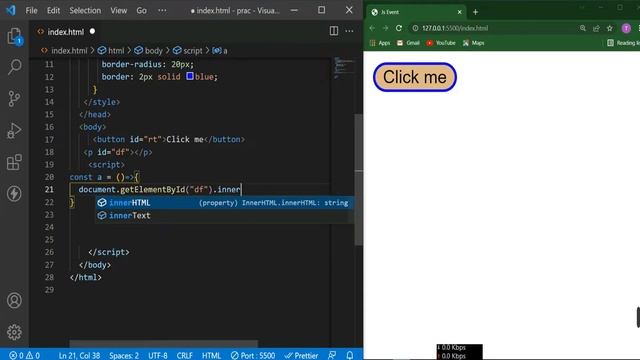This screenshot has height=360, width=640.
Task: Click body in the breadcrumb
Action: tap(153, 51)
